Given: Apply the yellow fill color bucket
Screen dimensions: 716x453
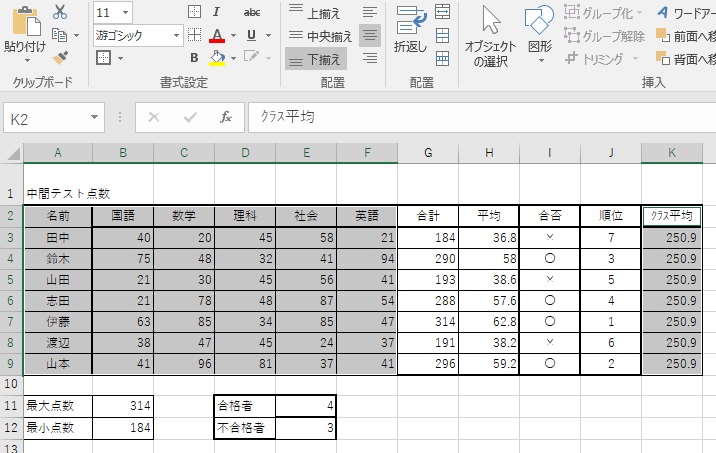Looking at the screenshot, I should (217, 58).
